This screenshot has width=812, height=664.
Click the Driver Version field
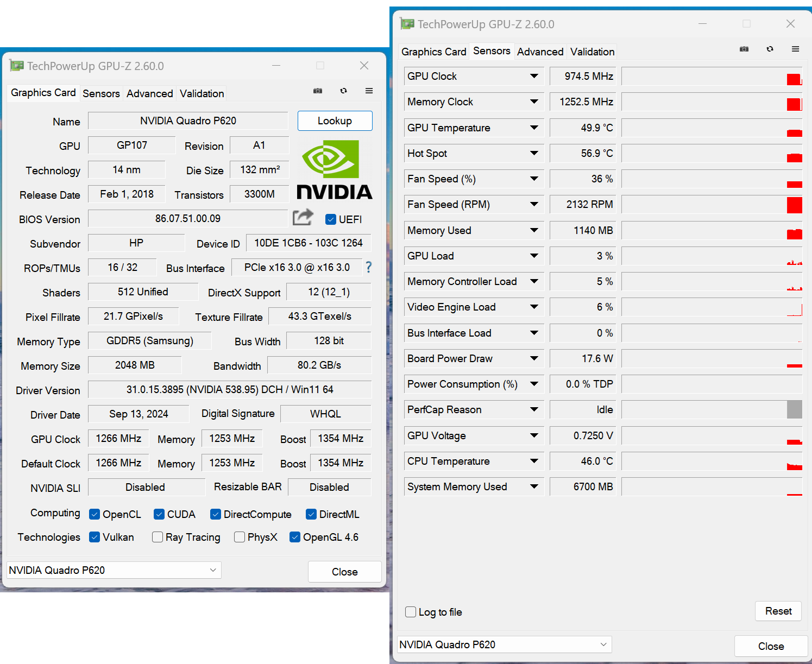230,389
